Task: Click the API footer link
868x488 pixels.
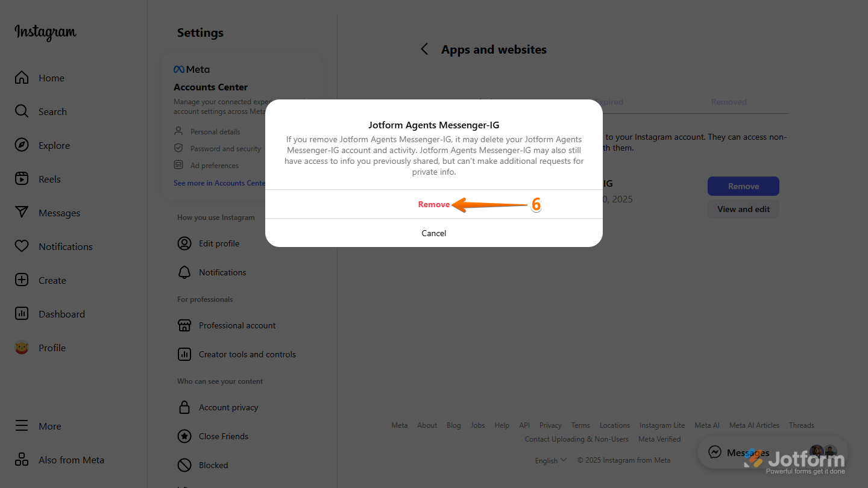Action: tap(524, 425)
